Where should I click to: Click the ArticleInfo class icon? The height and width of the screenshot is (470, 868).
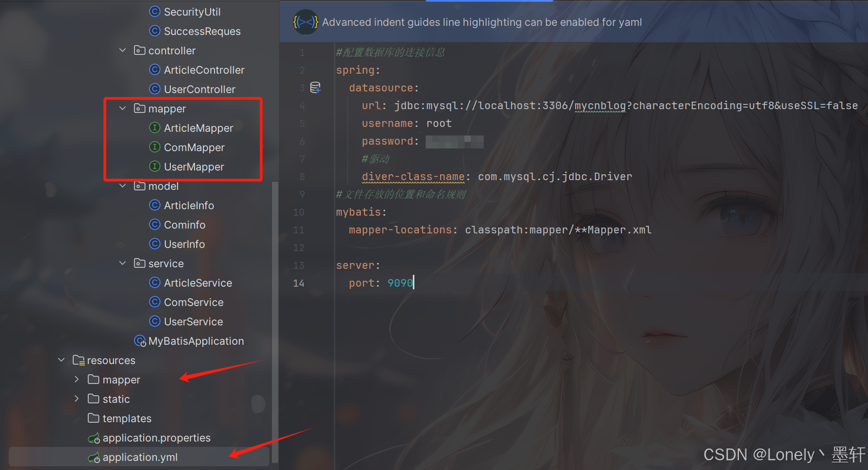pos(155,205)
